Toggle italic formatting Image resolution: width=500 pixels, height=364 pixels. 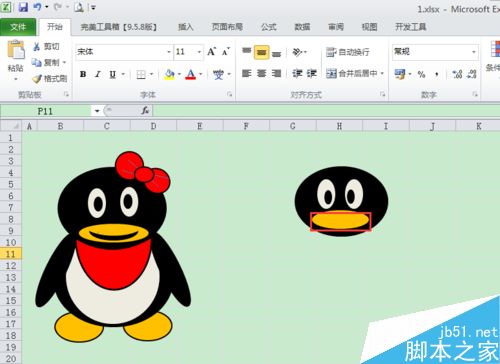pyautogui.click(x=97, y=74)
